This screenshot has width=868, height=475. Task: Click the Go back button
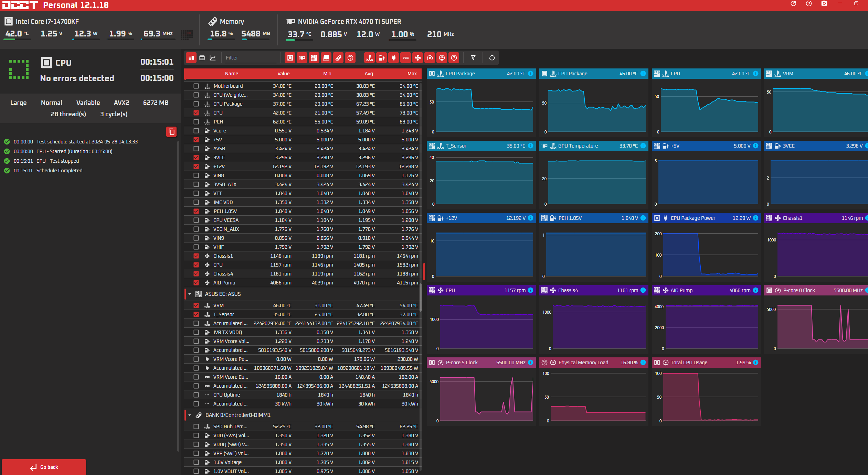[x=44, y=467]
